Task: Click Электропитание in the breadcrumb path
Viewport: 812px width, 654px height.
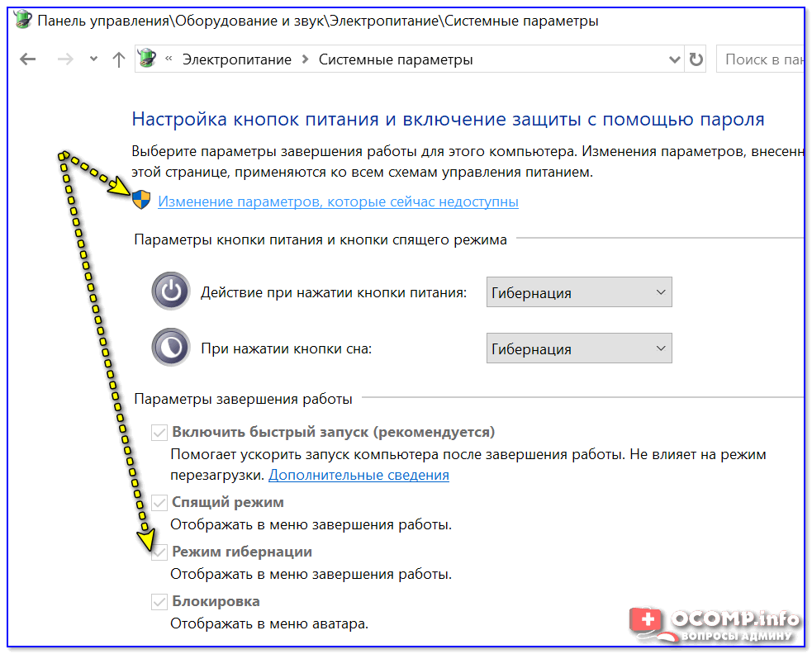Action: click(x=236, y=59)
